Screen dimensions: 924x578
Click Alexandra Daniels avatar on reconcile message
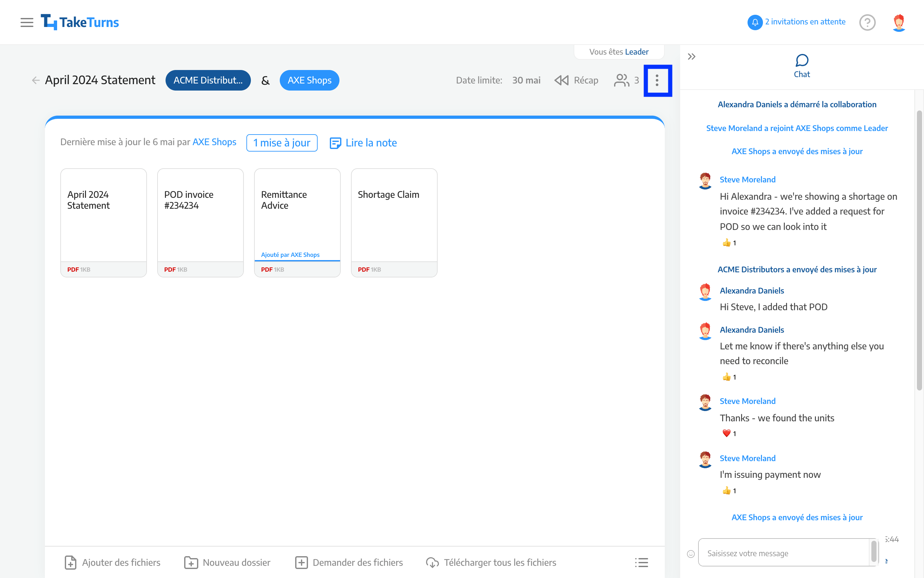coord(705,331)
